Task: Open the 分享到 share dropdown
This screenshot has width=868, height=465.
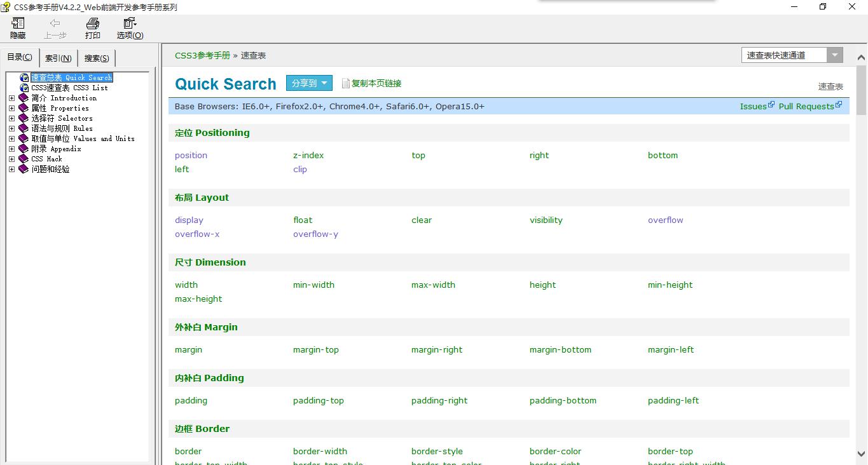Action: point(309,83)
